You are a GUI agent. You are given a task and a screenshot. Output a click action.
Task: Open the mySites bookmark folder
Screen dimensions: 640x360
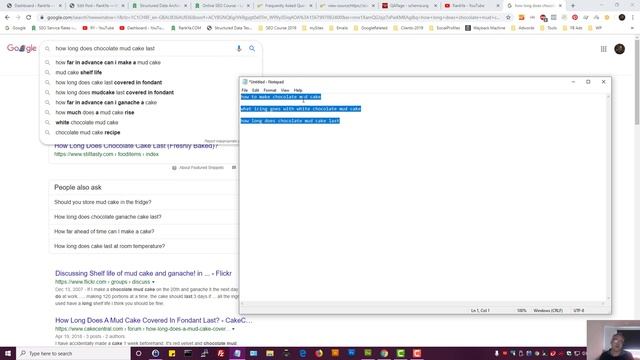click(313, 28)
